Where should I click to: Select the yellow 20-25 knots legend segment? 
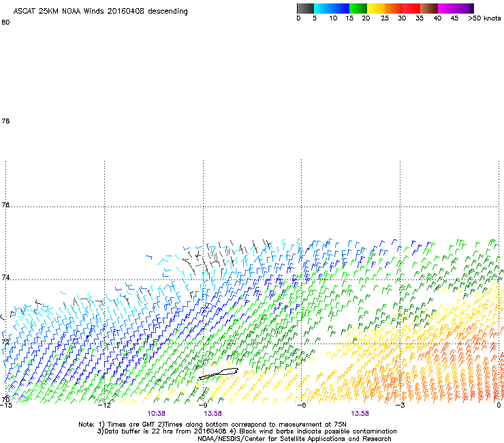[x=376, y=8]
